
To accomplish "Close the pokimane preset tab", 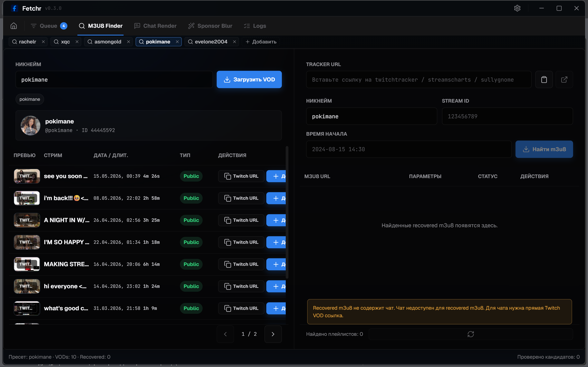I will coord(177,42).
